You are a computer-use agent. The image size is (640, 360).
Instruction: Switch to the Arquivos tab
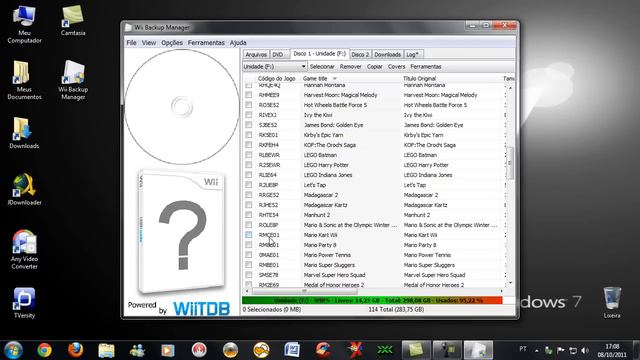click(256, 54)
